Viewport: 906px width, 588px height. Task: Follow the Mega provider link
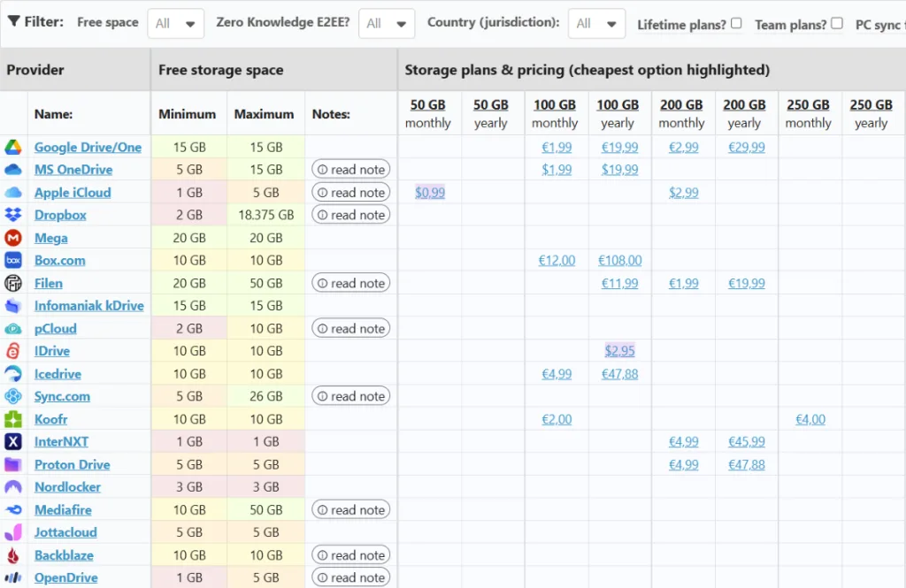tap(50, 238)
